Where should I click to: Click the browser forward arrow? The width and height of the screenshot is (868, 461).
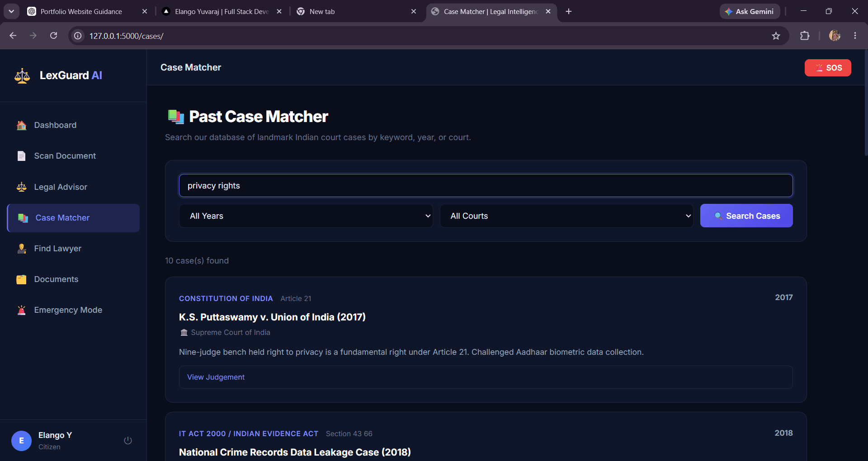pos(33,36)
